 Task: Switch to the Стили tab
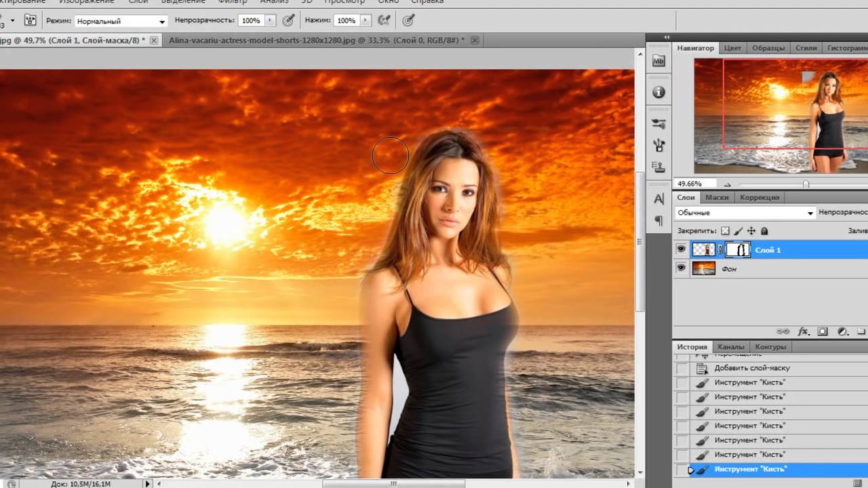click(x=806, y=48)
